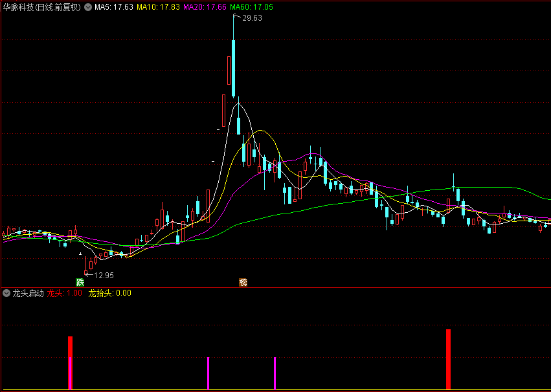
Task: Expand the main chart dropdown arrow beside 华脉科技
Action: [88, 7]
